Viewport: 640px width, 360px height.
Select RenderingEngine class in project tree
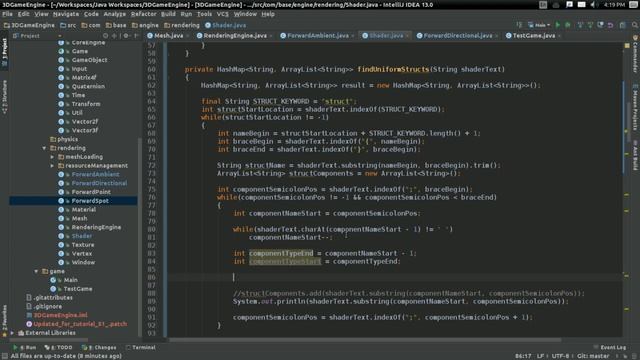[96, 227]
